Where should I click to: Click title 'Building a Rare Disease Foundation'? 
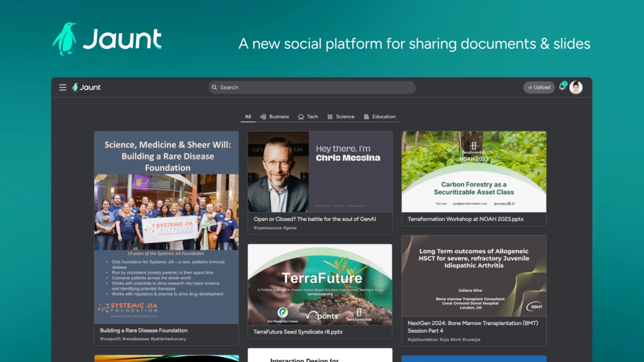tap(144, 330)
